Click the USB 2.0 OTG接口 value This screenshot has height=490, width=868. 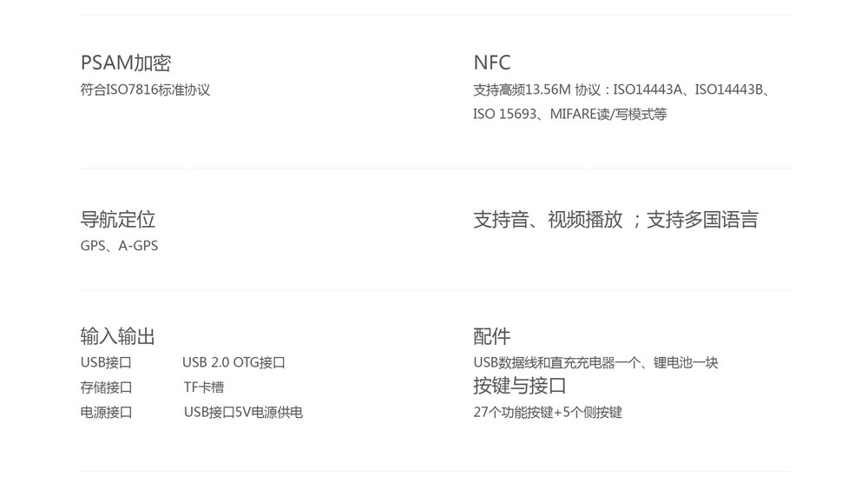[233, 362]
